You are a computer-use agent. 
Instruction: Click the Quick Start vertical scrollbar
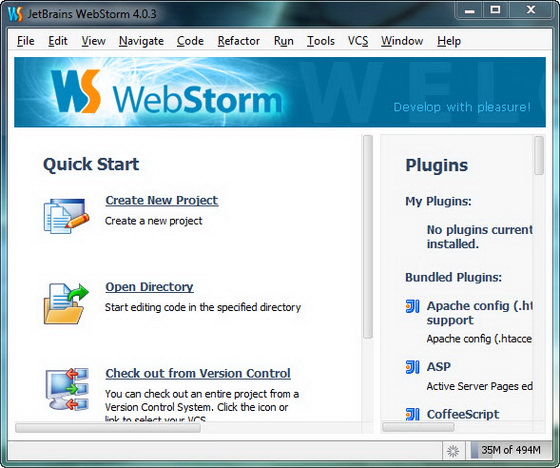pos(368,237)
